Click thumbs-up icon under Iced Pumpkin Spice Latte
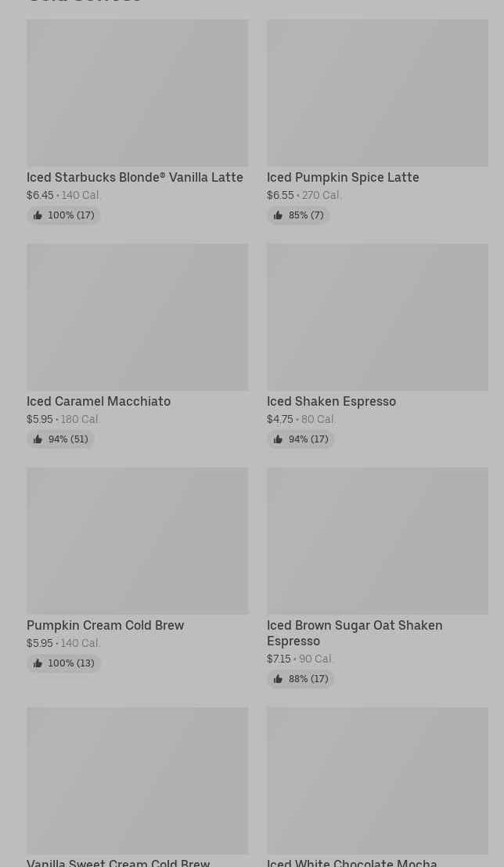Viewport: 504px width, 867px height. (278, 215)
